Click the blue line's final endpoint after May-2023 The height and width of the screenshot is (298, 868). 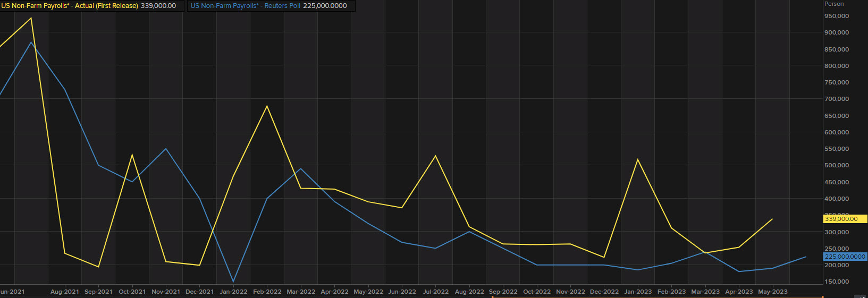click(x=806, y=257)
